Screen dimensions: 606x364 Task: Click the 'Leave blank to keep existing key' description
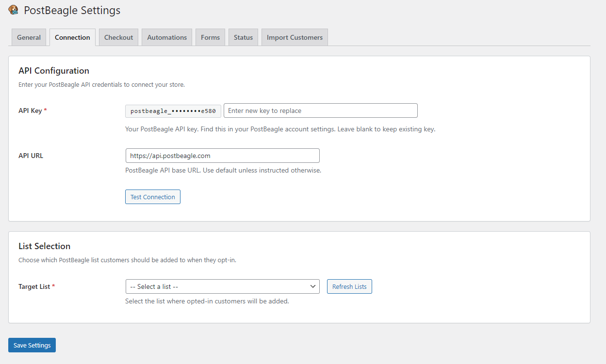coord(387,129)
